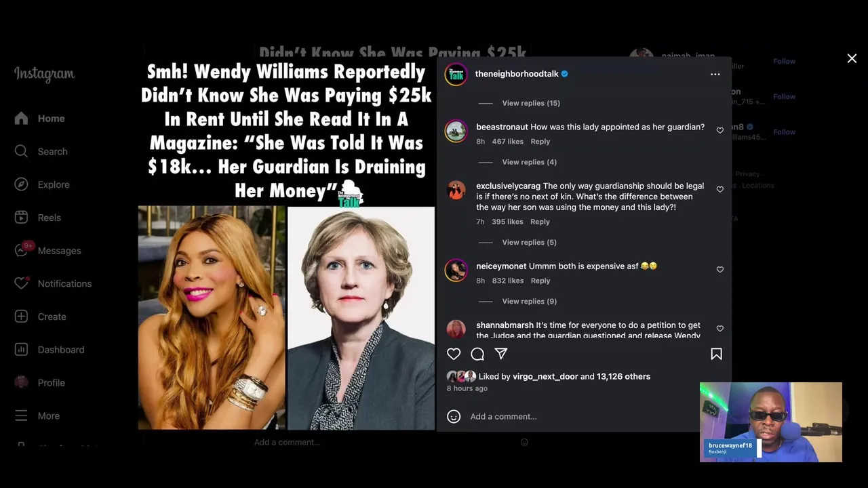Open theneighborhoodtalk profile link
This screenshot has height=488, width=868.
517,74
